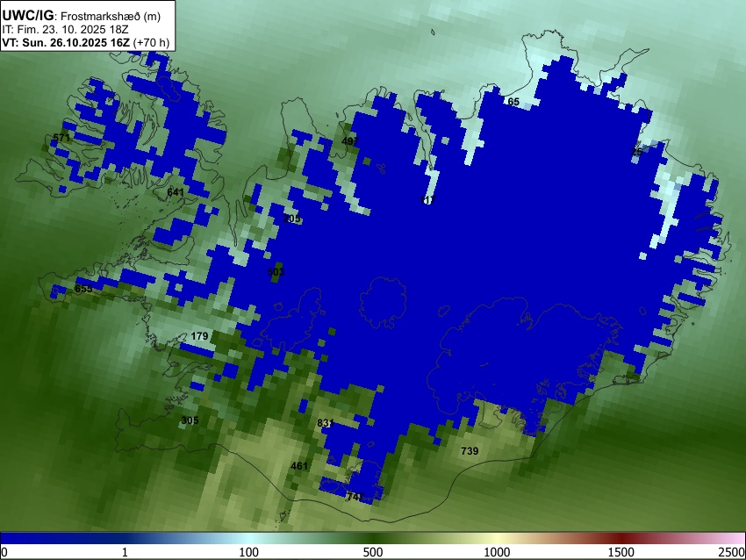
Task: Click the 1 label on the color scale
Action: pyautogui.click(x=125, y=552)
